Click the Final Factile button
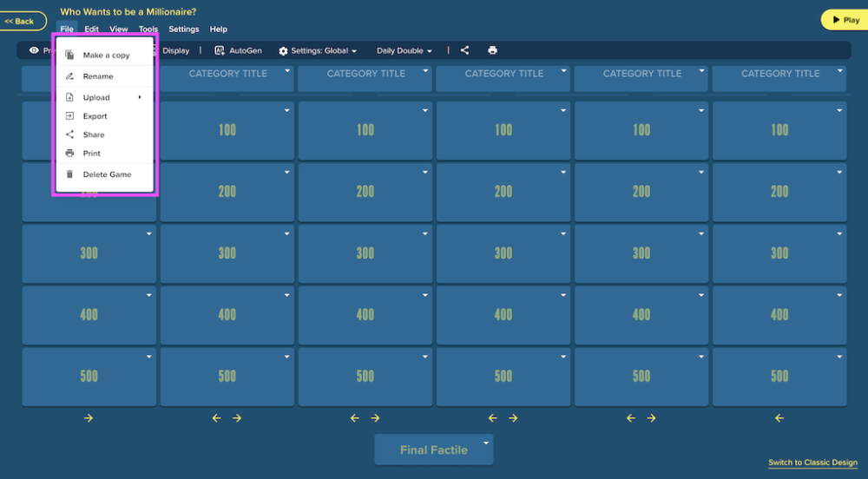 click(x=434, y=449)
